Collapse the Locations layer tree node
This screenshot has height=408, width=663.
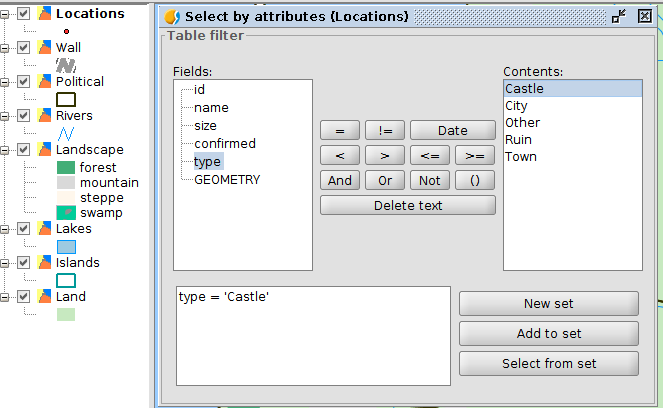[x=7, y=14]
